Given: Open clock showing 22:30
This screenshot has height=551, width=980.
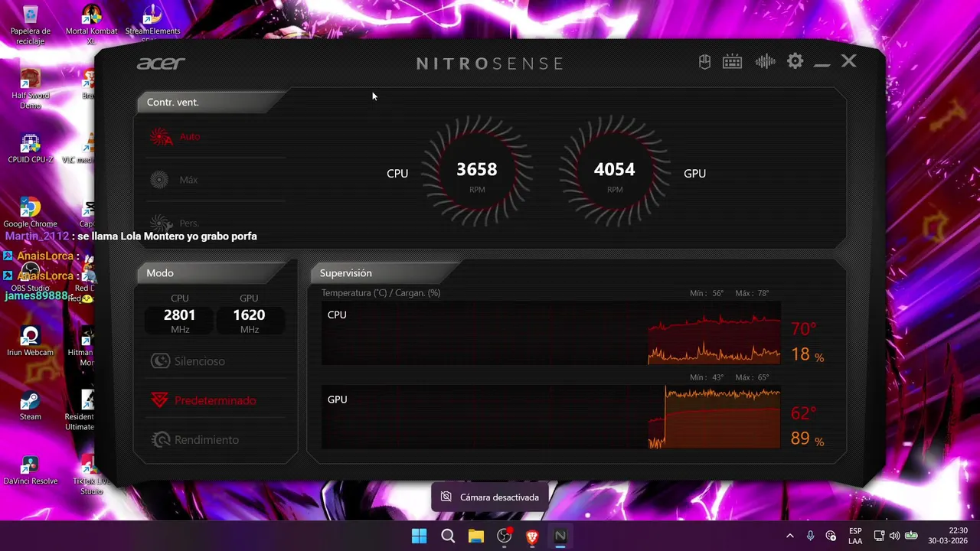Looking at the screenshot, I should 948,536.
